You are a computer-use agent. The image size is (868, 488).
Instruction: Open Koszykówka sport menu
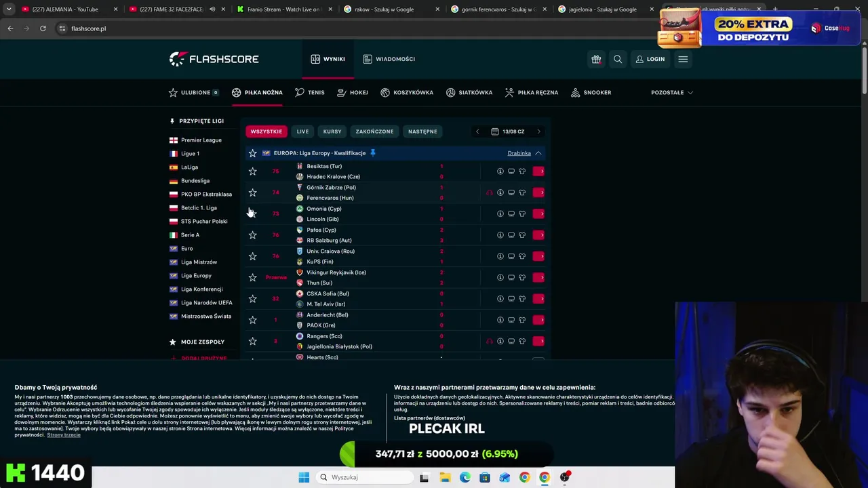tap(407, 92)
